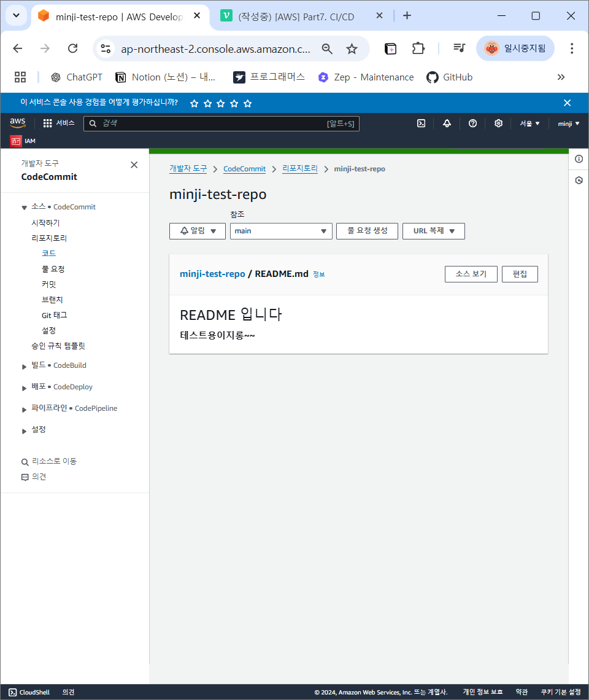Open the tab search dropdown arrow
This screenshot has height=700, width=589.
point(16,15)
